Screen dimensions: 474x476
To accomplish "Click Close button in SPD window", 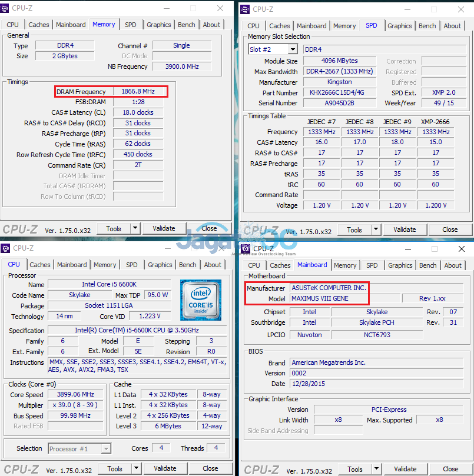I will pyautogui.click(x=450, y=229).
